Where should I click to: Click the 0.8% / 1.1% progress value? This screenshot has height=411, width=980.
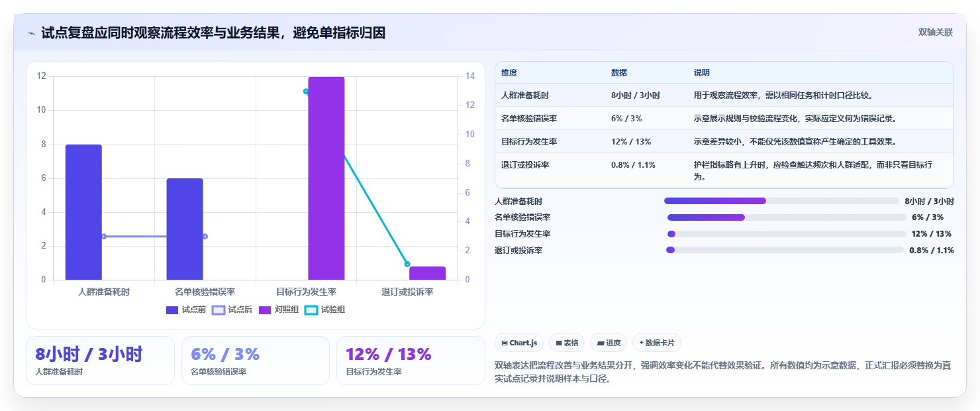click(932, 251)
